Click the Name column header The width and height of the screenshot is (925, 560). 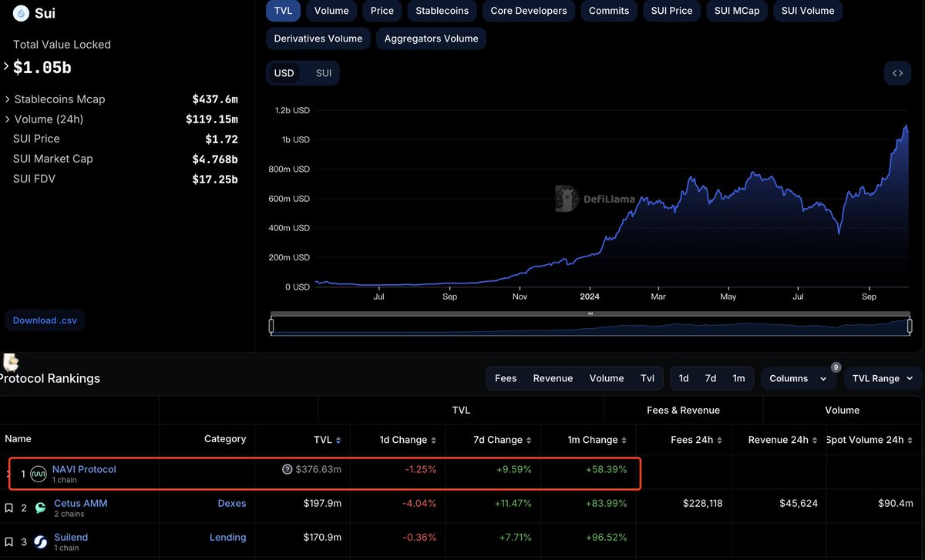pos(18,439)
